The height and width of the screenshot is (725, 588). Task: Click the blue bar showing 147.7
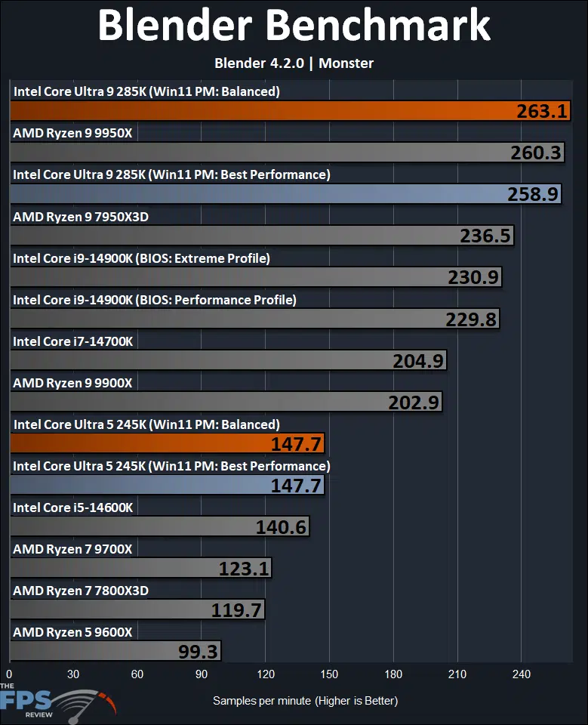tap(168, 486)
